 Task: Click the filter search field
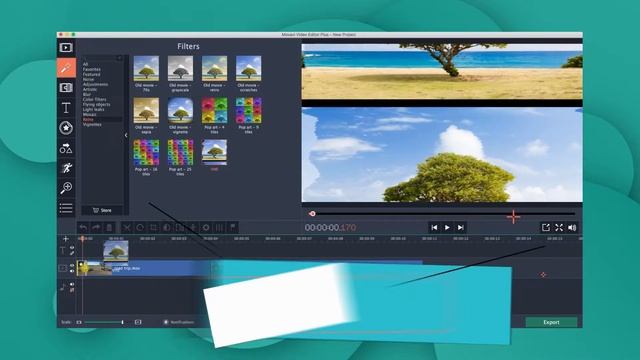click(x=102, y=58)
